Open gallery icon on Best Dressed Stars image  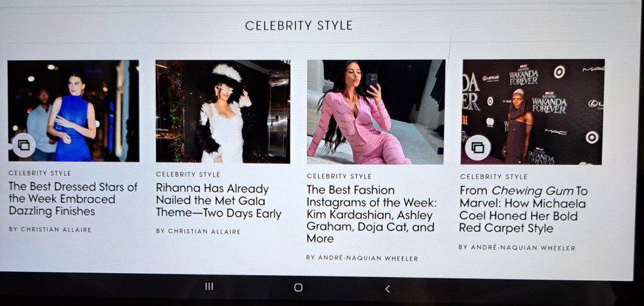click(x=24, y=145)
